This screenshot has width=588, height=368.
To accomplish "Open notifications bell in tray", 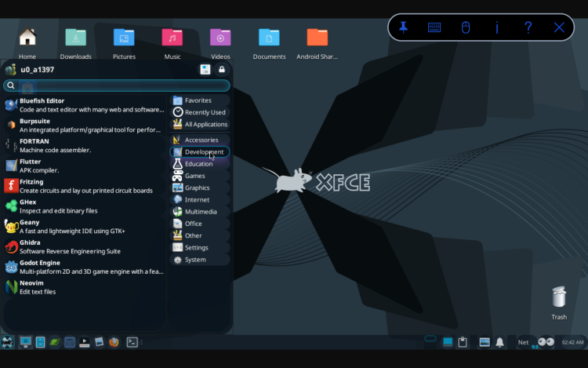I will [x=500, y=342].
